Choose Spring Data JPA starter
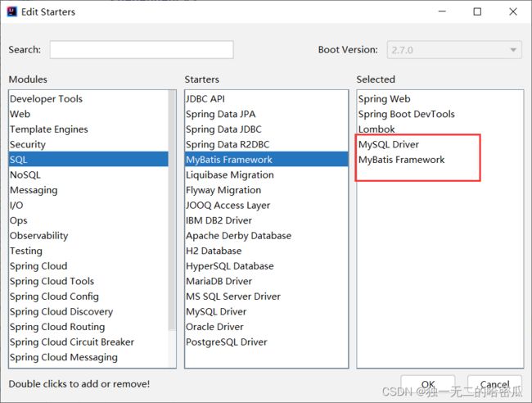 tap(220, 115)
